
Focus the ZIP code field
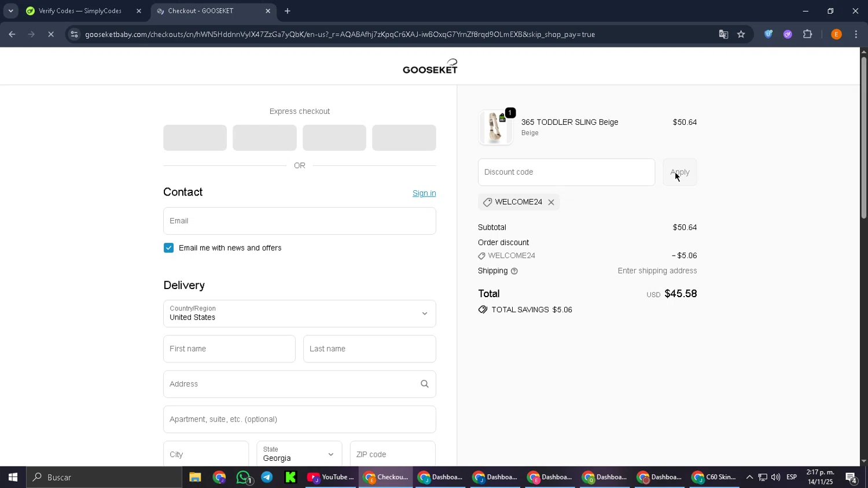coord(393,454)
